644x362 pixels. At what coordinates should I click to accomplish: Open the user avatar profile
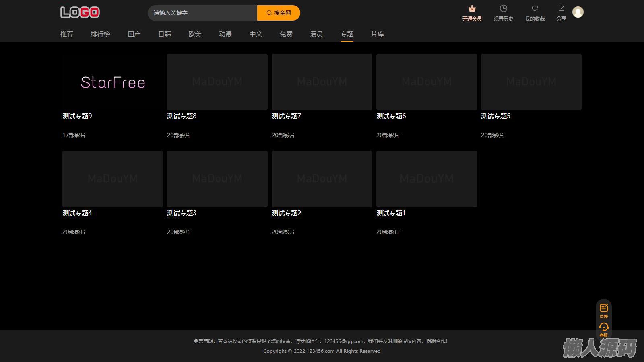coord(578,12)
